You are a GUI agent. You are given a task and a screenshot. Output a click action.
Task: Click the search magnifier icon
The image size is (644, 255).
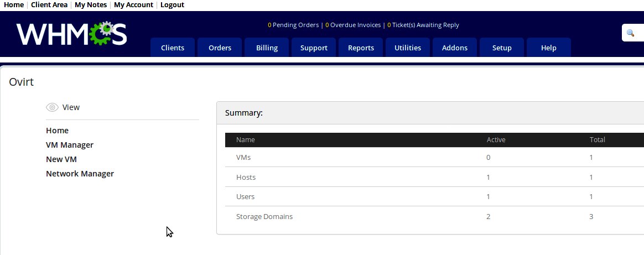tap(631, 33)
